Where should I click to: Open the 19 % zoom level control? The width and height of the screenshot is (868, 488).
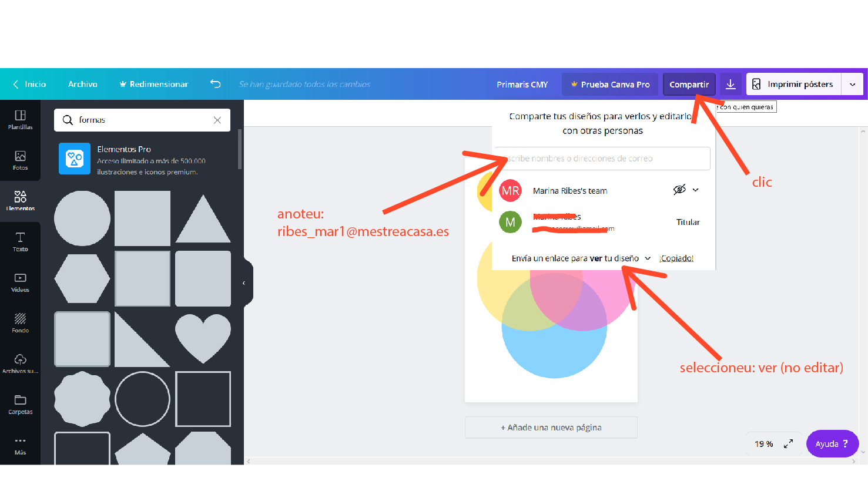click(x=763, y=444)
